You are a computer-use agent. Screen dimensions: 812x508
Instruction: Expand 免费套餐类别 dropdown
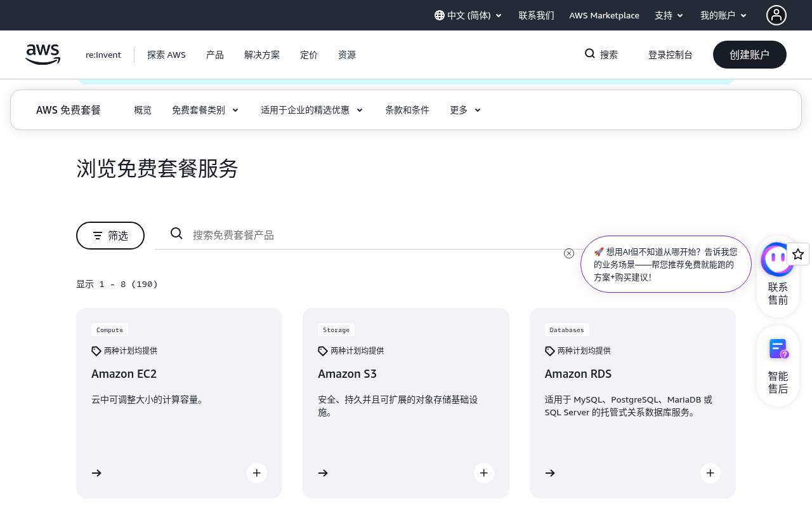click(206, 110)
